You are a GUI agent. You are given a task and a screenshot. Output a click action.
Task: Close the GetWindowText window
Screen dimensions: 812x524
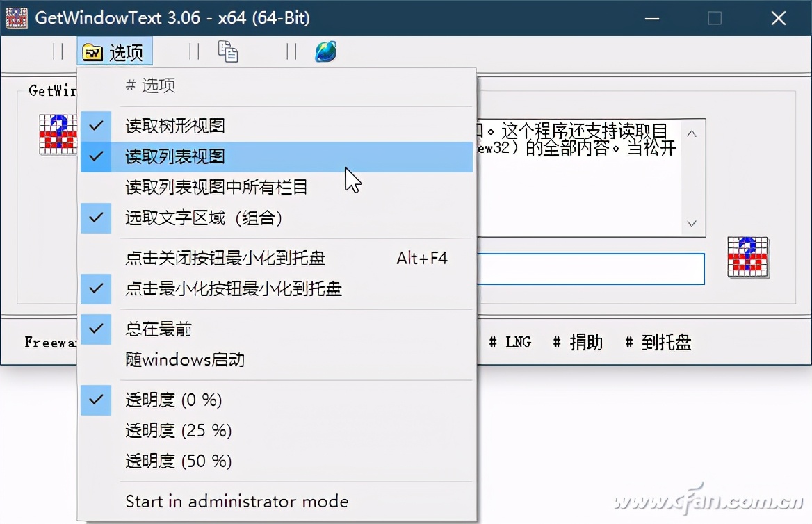tap(778, 18)
